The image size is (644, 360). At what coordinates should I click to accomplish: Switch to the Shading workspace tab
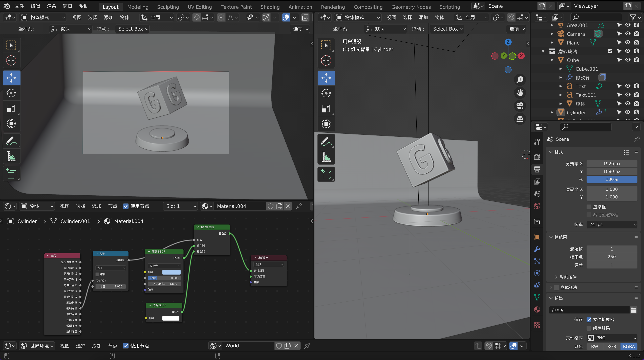click(270, 7)
